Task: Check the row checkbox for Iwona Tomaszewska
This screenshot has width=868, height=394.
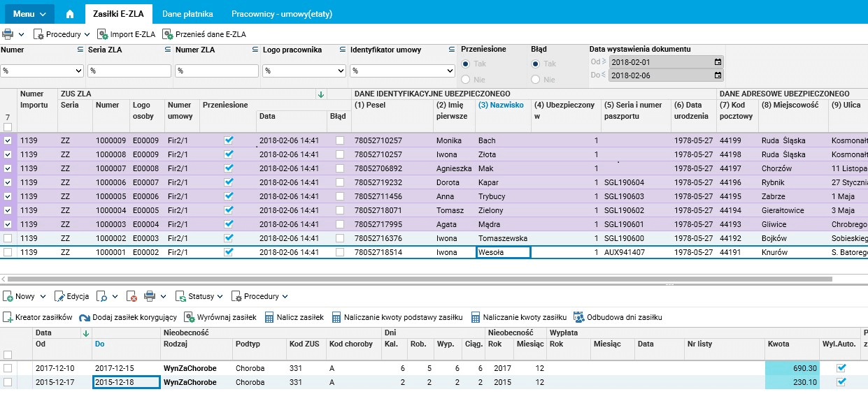Action: pos(8,238)
